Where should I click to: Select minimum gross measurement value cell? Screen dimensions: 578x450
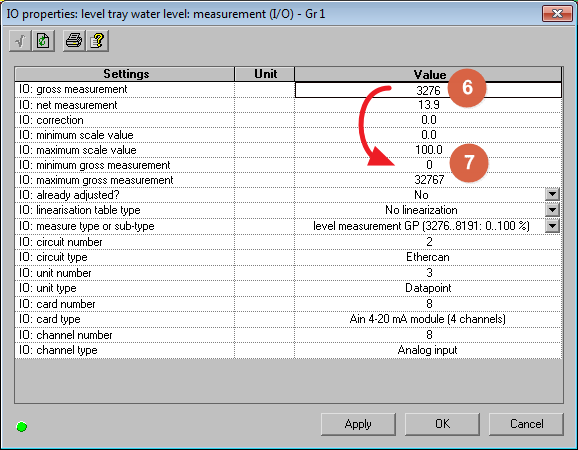point(428,165)
